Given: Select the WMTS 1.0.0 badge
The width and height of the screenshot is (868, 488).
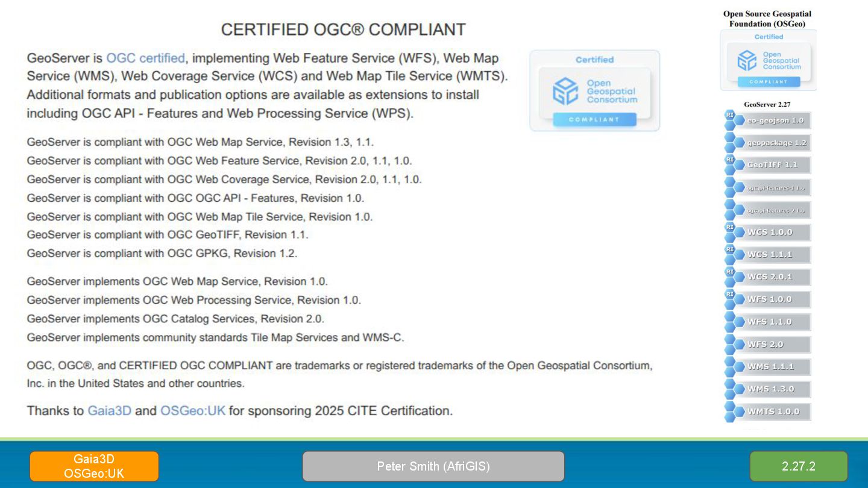Looking at the screenshot, I should click(x=767, y=412).
